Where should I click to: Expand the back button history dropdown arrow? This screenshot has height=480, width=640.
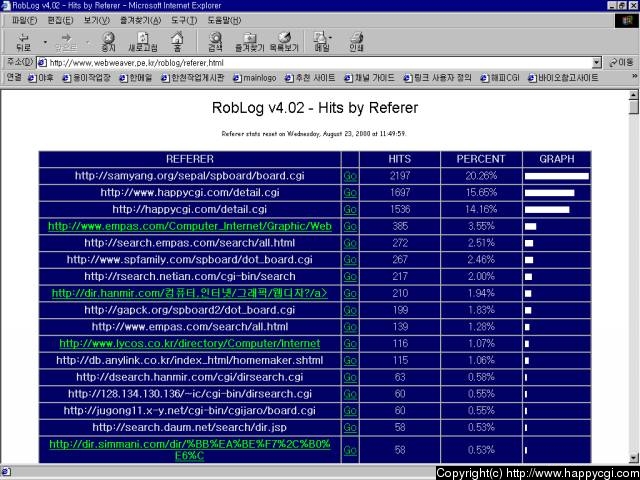pos(45,42)
